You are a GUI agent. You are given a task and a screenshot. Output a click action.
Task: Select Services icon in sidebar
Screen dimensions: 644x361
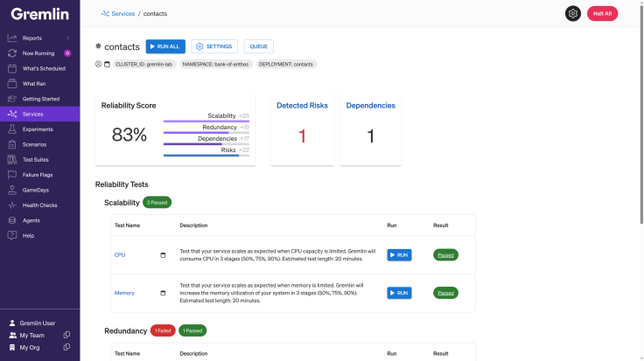coord(12,114)
